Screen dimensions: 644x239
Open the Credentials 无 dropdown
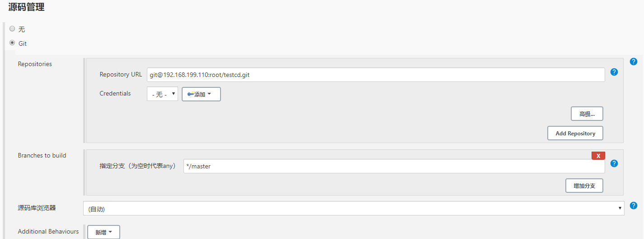pyautogui.click(x=162, y=94)
